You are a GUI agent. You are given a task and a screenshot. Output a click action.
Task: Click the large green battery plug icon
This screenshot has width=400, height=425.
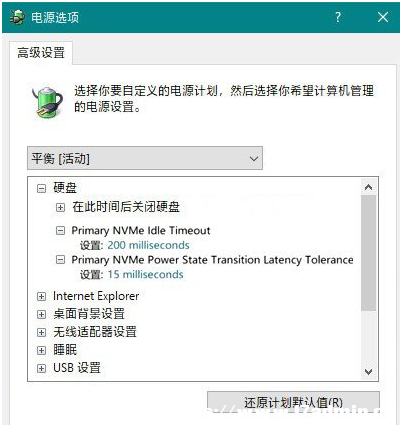47,102
